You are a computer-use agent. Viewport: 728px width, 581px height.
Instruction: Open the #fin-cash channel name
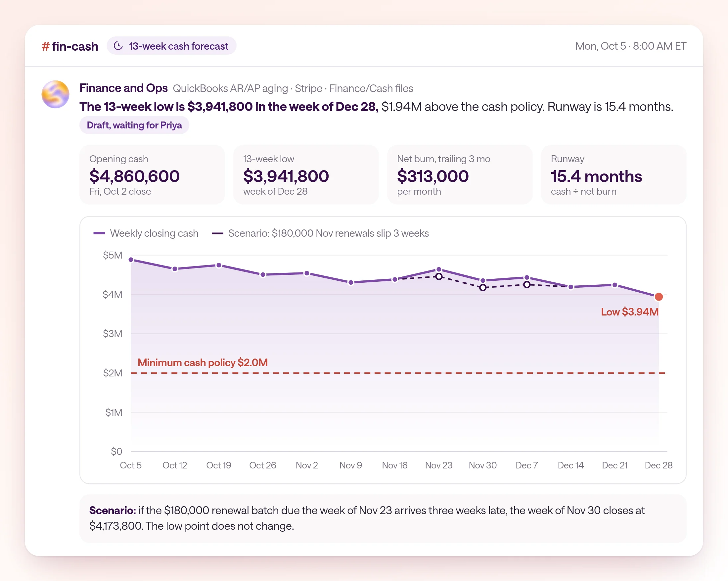click(x=70, y=46)
